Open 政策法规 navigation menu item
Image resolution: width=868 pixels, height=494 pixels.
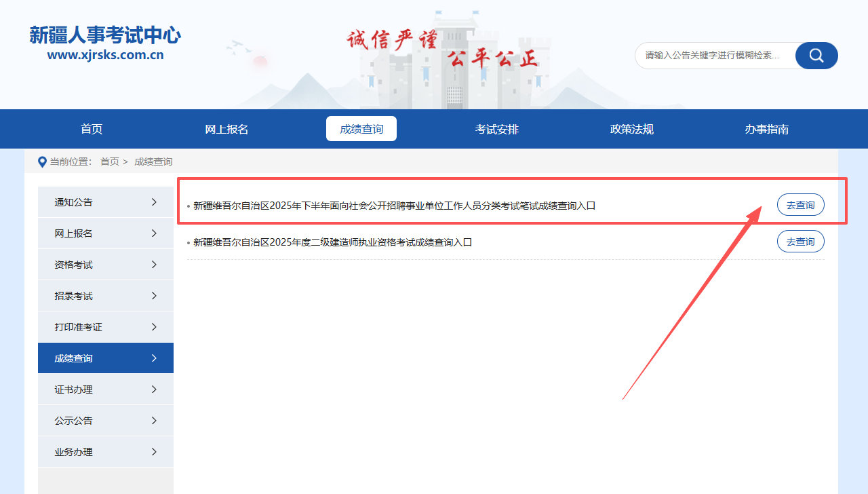(x=631, y=129)
